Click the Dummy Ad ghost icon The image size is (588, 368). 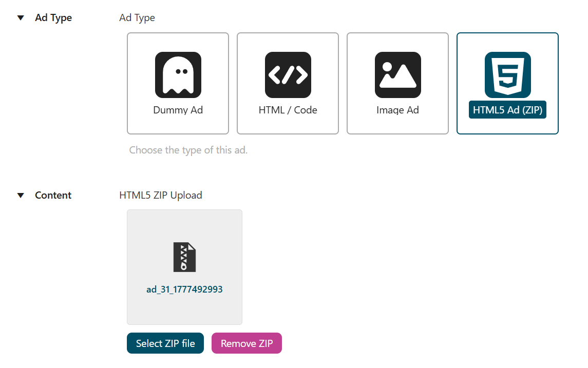178,75
